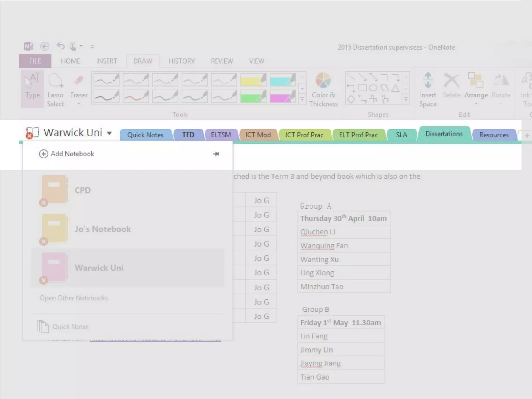Click Open Other Notebooks link
This screenshot has height=399, width=532.
coord(74,298)
